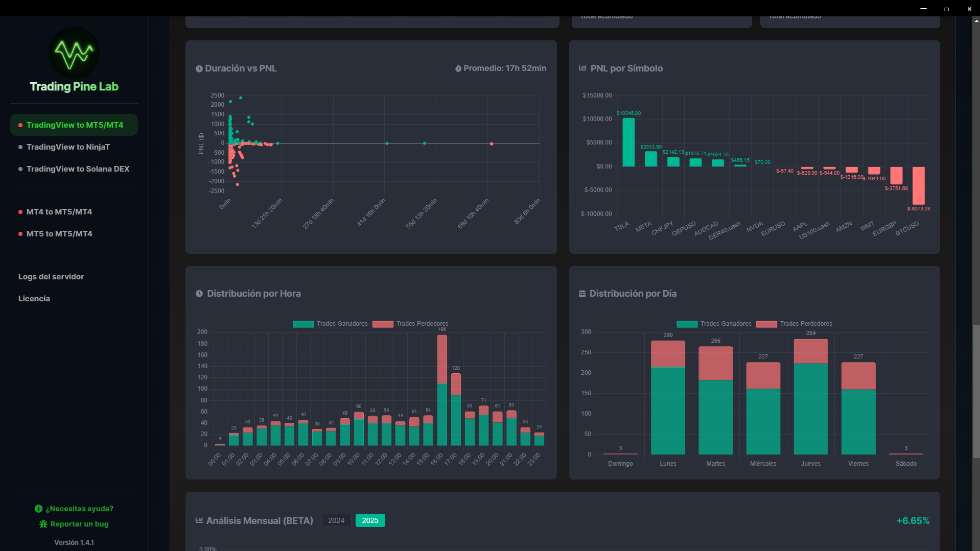The width and height of the screenshot is (980, 551).
Task: Go to the Licencia page
Action: (x=34, y=299)
